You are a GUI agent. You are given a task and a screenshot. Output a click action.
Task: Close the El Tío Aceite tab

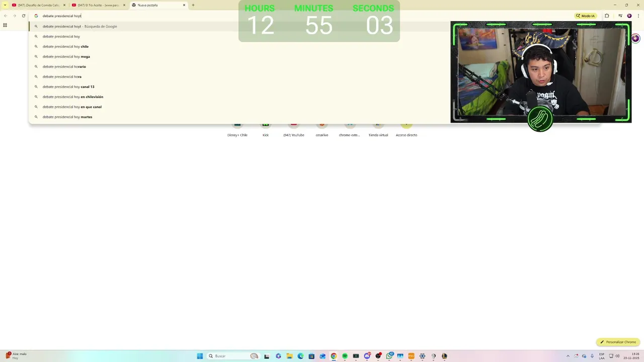[x=124, y=5]
